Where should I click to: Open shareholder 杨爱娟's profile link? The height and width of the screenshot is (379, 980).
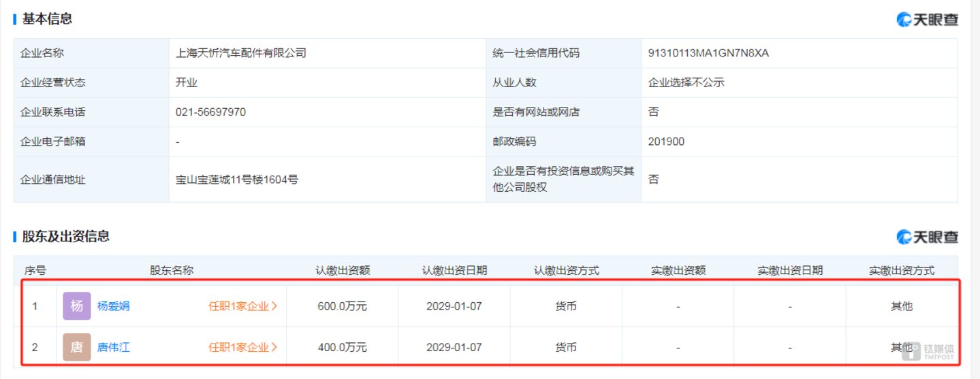pyautogui.click(x=113, y=306)
